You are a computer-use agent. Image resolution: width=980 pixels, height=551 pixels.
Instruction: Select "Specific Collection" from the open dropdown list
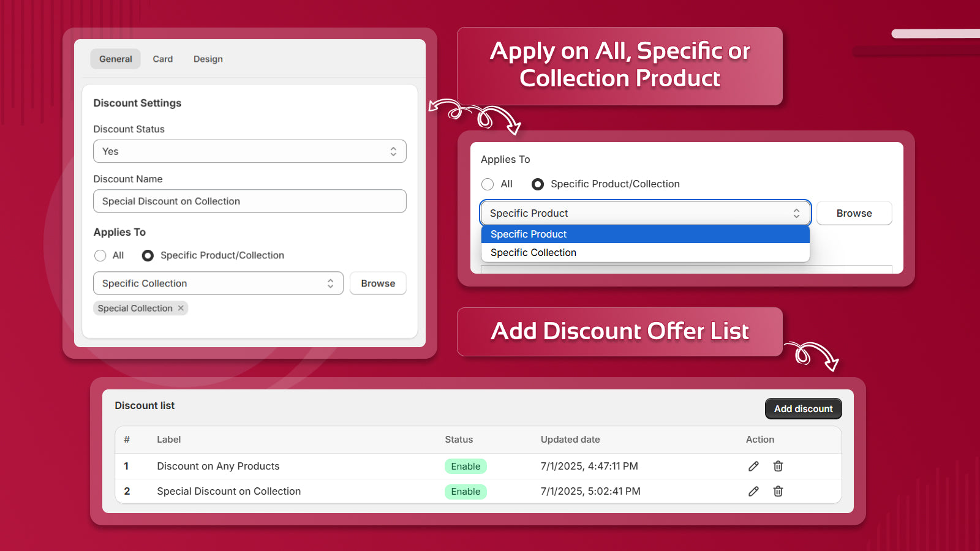pos(532,252)
